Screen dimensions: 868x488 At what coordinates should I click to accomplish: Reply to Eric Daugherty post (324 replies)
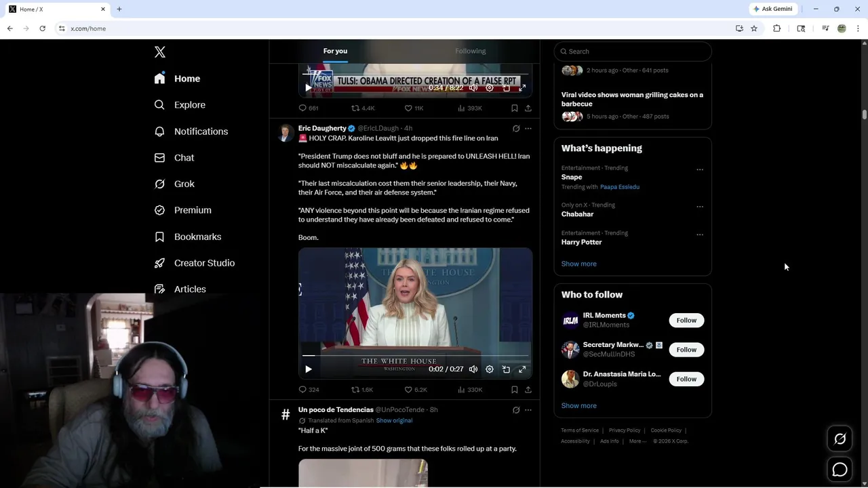pos(309,390)
